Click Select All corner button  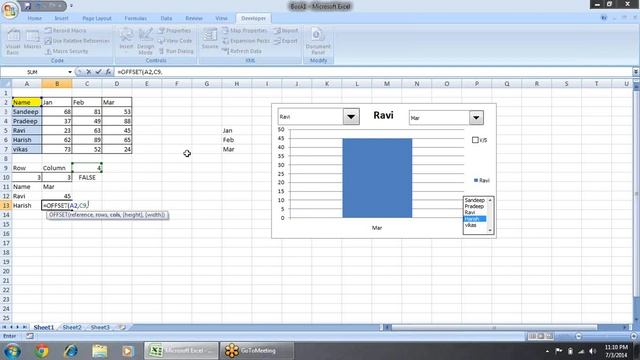[6, 84]
